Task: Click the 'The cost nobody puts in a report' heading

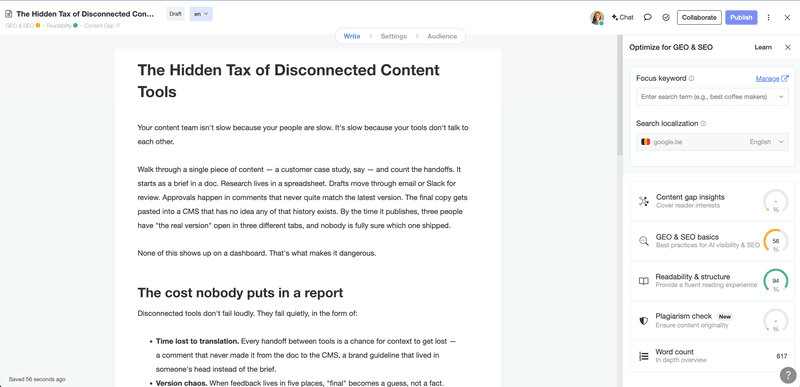Action: tap(240, 293)
